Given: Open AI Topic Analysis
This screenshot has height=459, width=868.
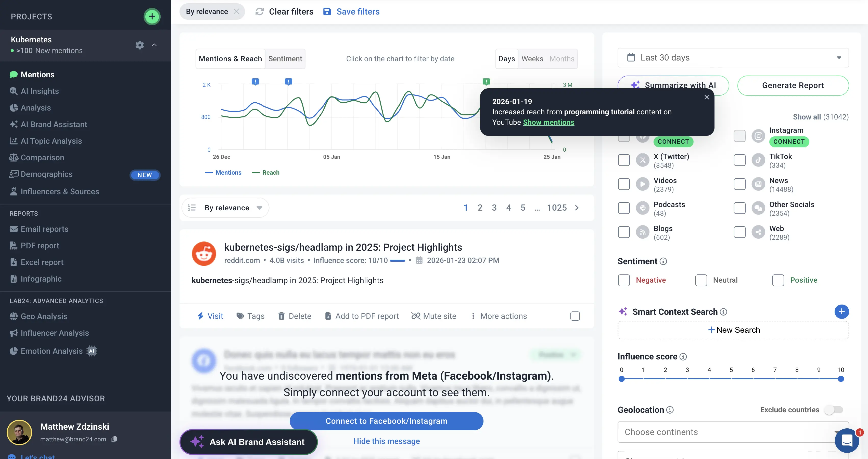Looking at the screenshot, I should pos(51,141).
